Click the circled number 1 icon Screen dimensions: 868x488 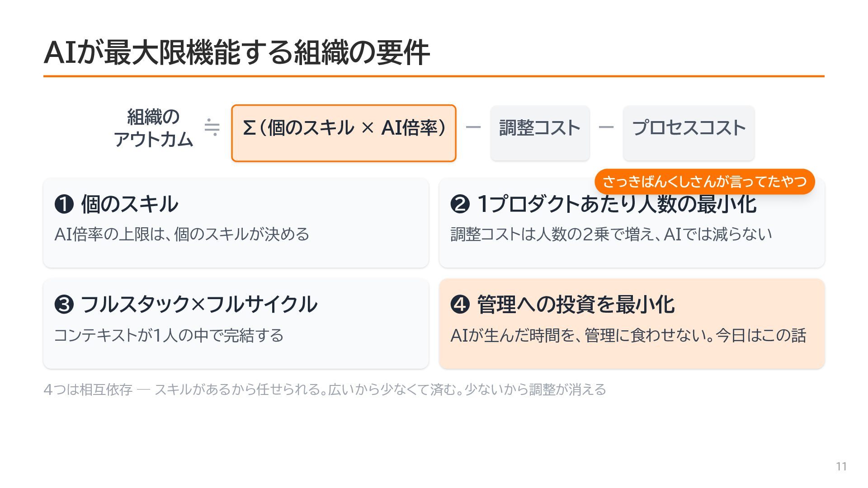pos(64,204)
